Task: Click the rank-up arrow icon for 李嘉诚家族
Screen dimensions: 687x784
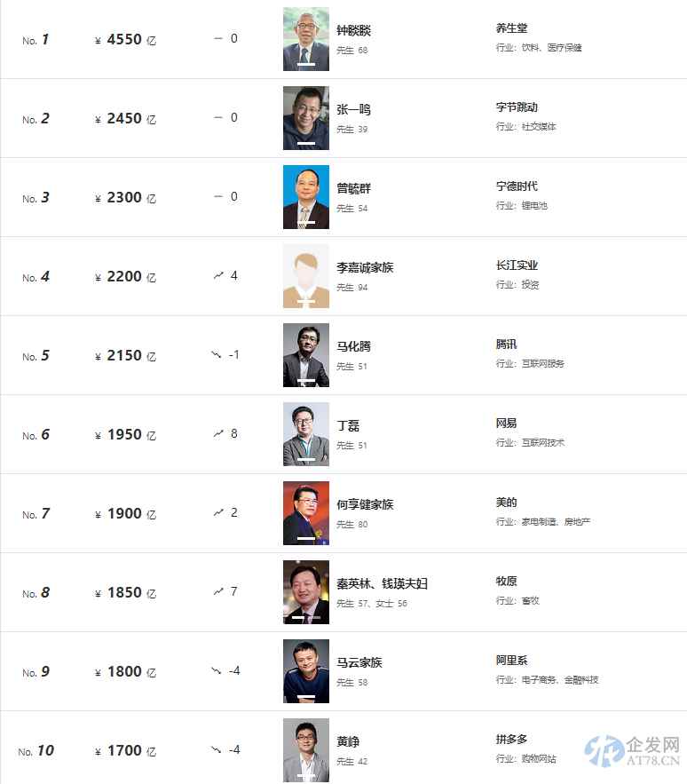Action: (218, 275)
